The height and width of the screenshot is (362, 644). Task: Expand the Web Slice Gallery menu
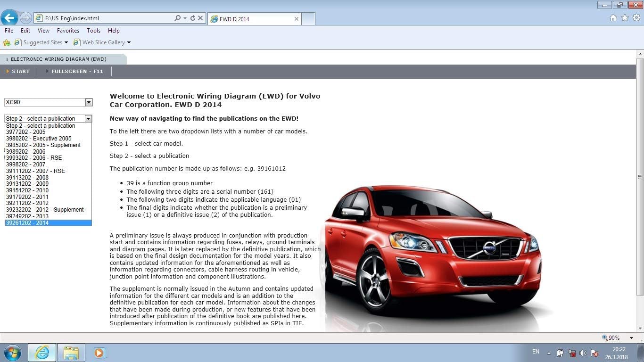[x=128, y=42]
